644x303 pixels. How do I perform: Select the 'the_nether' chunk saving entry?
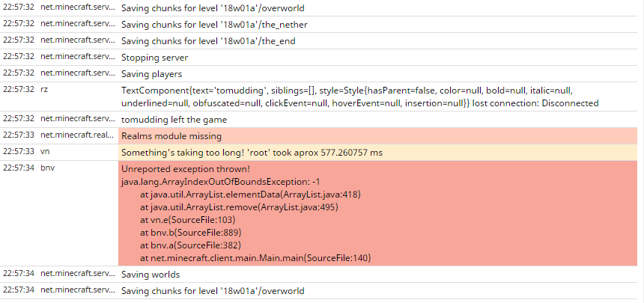pyautogui.click(x=214, y=25)
